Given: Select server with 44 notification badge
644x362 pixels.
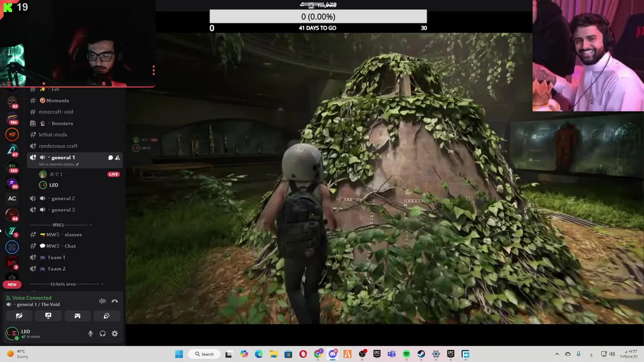Looking at the screenshot, I should (x=12, y=215).
